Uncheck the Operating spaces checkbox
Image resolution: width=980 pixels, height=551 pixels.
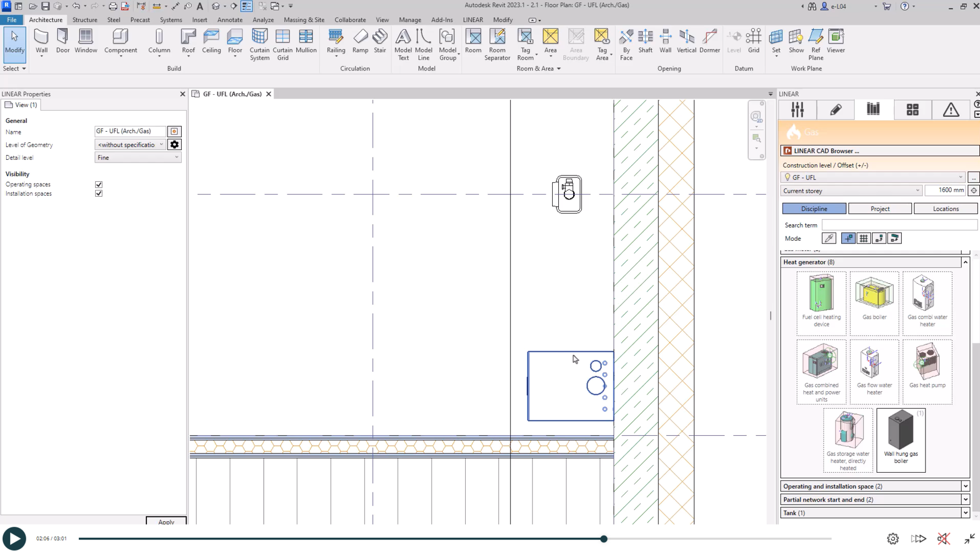click(x=99, y=185)
